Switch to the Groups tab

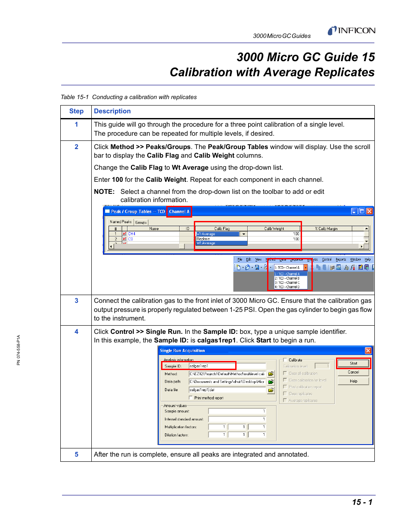point(141,222)
